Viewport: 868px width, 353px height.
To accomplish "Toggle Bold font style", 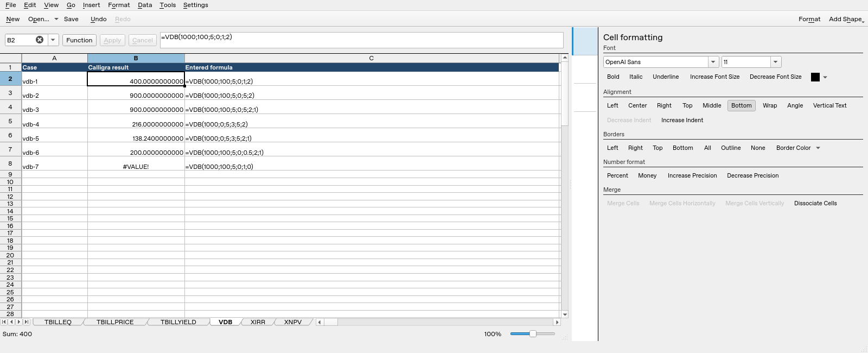I will [x=613, y=77].
